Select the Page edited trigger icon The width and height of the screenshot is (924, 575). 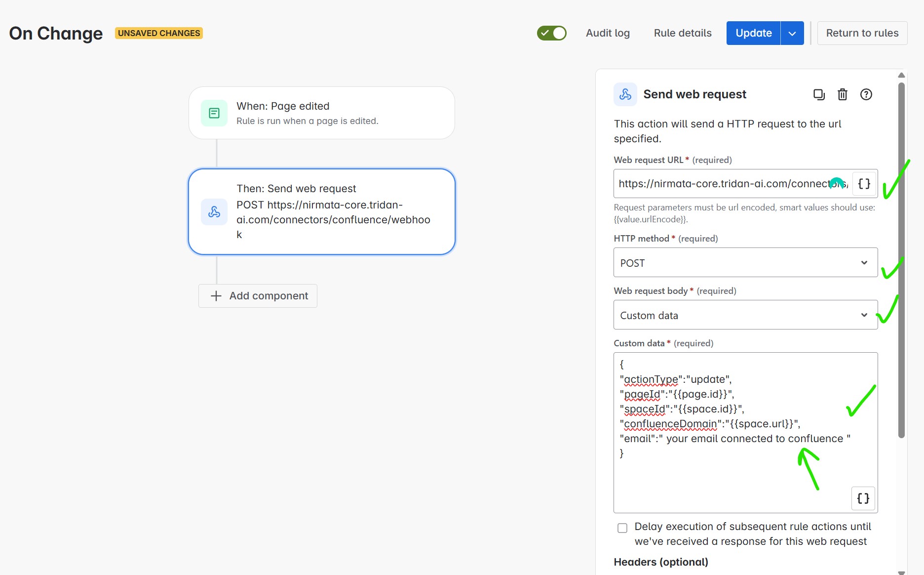point(214,113)
